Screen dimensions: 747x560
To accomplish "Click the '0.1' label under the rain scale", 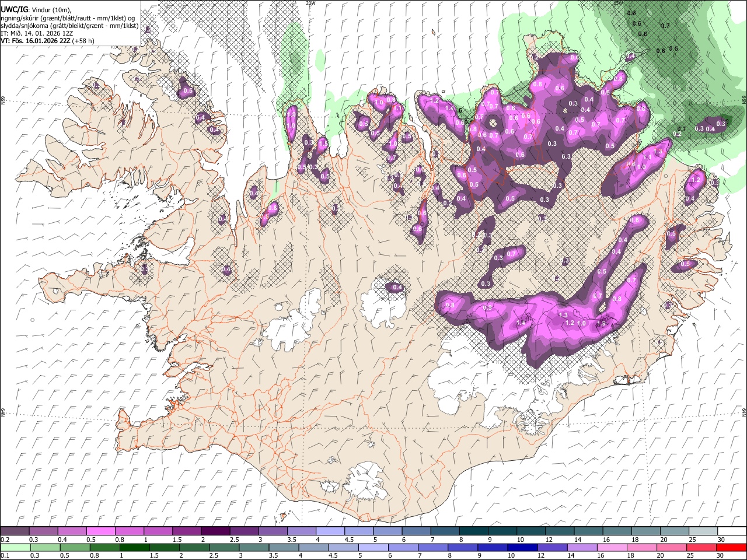I will coord(5,555).
